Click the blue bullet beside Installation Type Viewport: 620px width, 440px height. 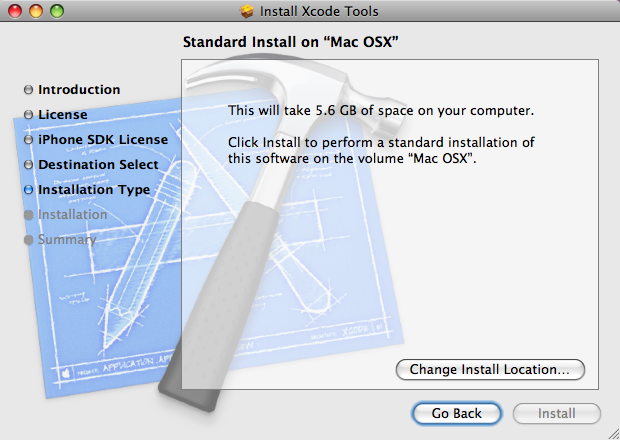coord(28,190)
